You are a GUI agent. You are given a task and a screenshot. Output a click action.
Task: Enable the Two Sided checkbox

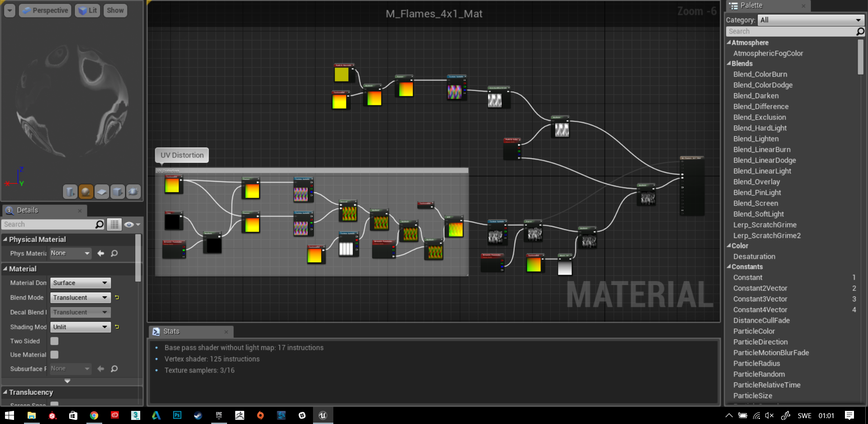coord(54,341)
